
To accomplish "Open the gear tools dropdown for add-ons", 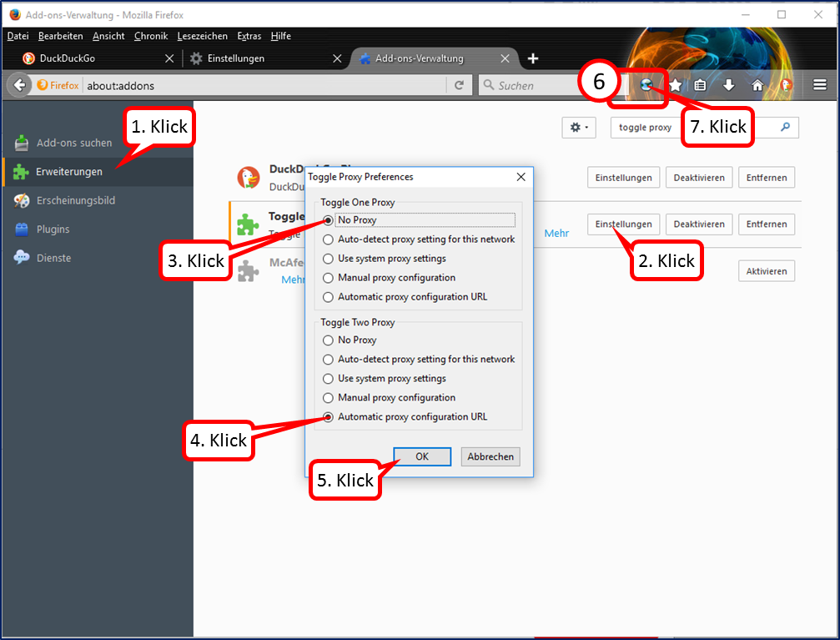I will coord(579,128).
